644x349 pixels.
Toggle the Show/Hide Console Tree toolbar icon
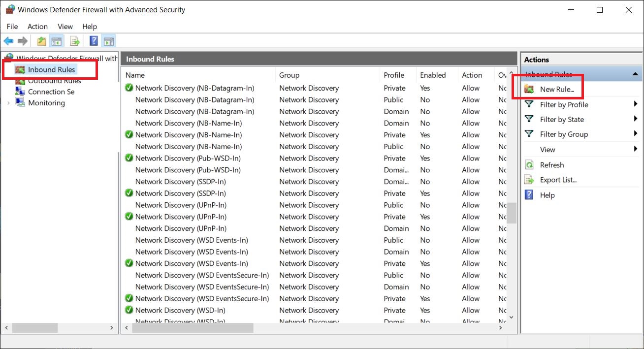pyautogui.click(x=57, y=41)
